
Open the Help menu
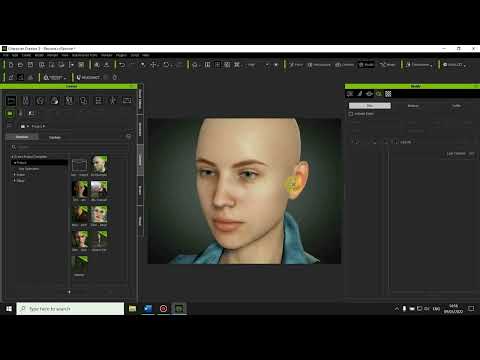pyautogui.click(x=146, y=55)
